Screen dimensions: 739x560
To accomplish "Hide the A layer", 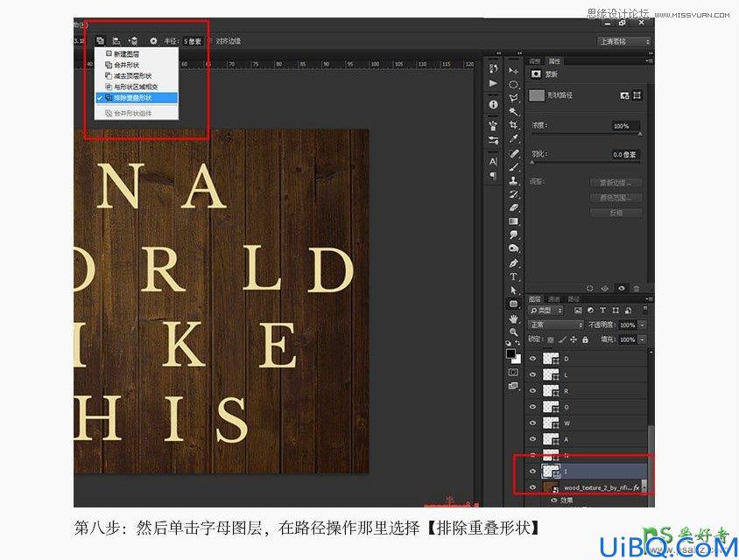I will tap(532, 439).
